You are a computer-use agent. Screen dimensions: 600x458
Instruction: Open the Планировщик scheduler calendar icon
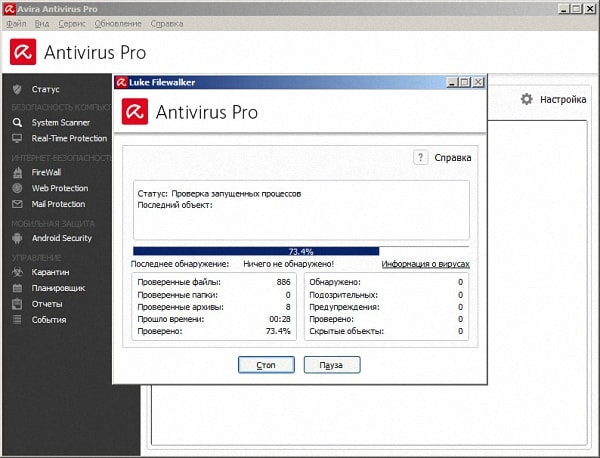tap(17, 288)
